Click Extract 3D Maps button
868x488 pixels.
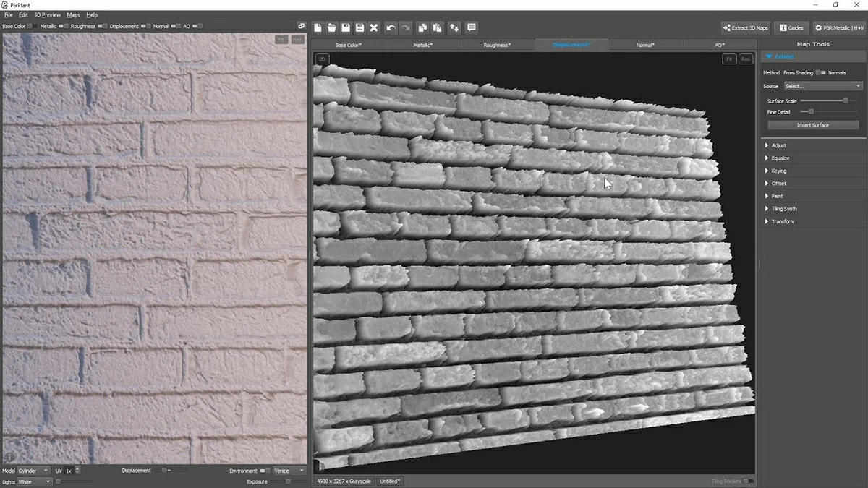(x=746, y=27)
